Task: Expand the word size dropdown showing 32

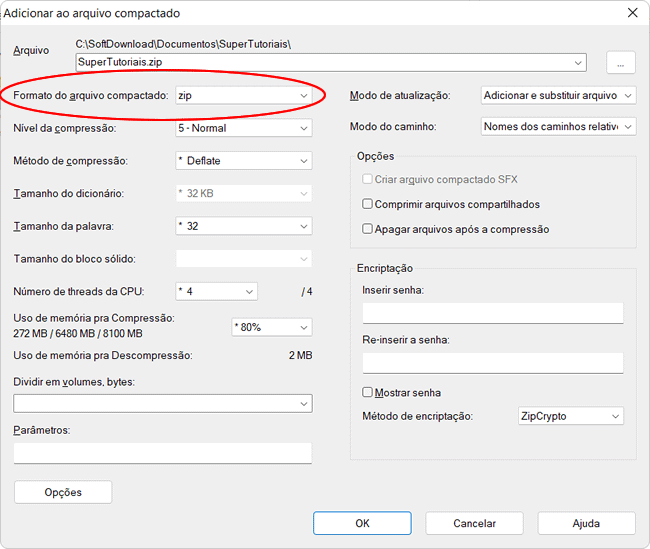Action: point(243,226)
